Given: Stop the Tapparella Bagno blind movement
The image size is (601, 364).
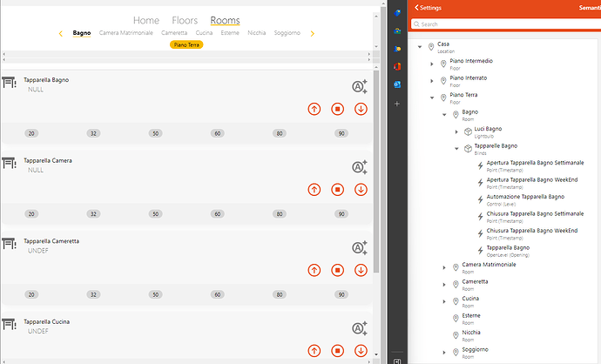Looking at the screenshot, I should pyautogui.click(x=337, y=109).
